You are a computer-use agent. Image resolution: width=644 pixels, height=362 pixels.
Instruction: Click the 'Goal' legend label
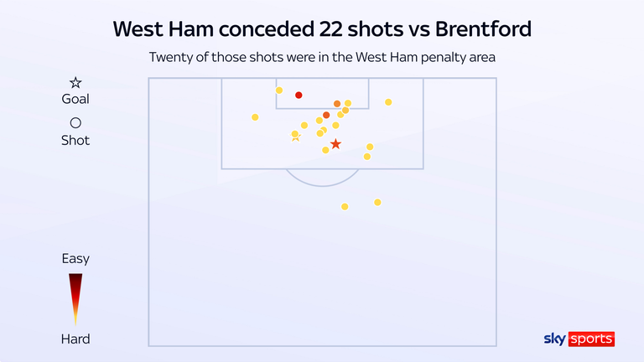point(75,99)
